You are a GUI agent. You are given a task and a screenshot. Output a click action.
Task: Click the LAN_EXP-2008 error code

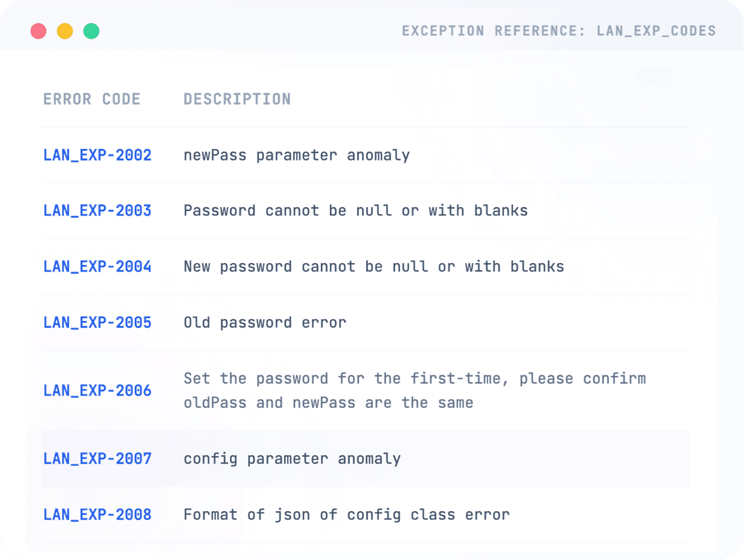pyautogui.click(x=97, y=515)
